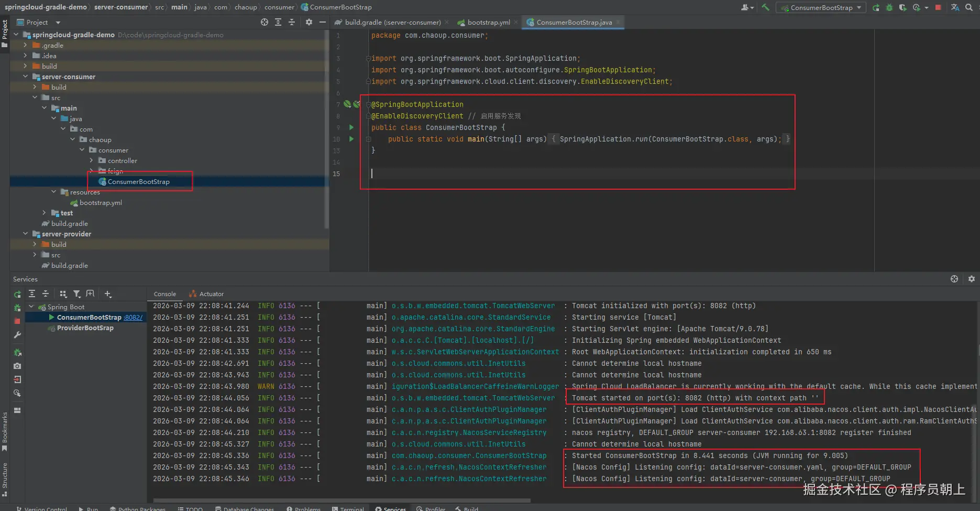Collapse the server-consumer module folder
The height and width of the screenshot is (511, 980).
[26, 77]
